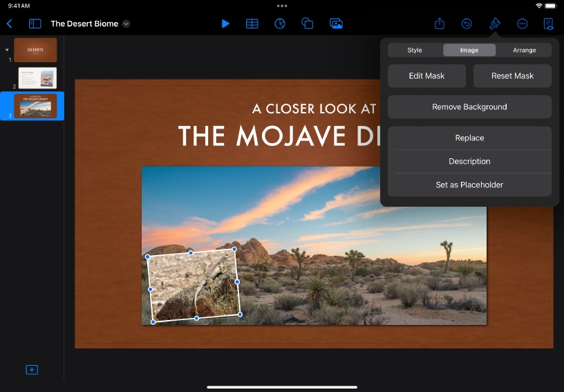This screenshot has width=564, height=392.
Task: Open the shapes insert menu
Action: [x=308, y=24]
